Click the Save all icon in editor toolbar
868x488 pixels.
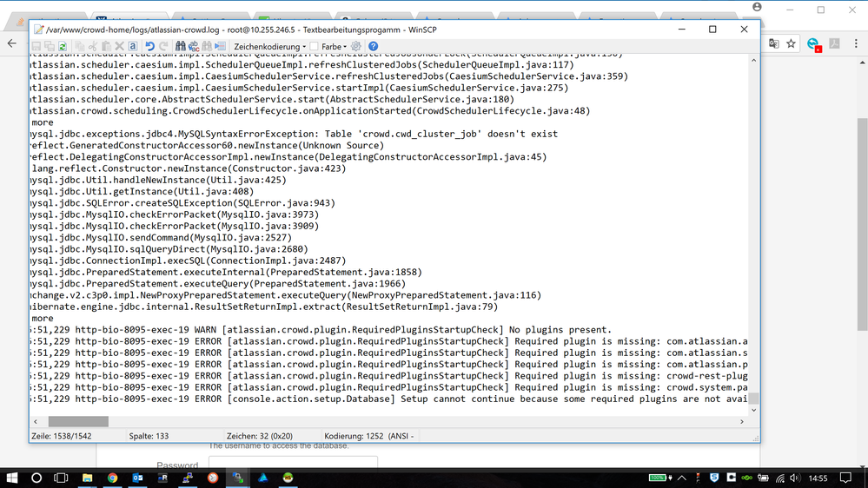coord(50,47)
